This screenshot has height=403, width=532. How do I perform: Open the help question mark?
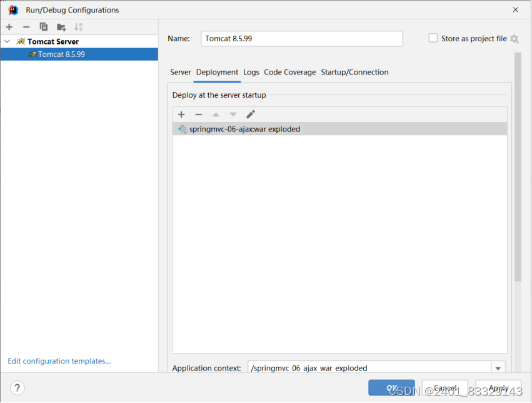18,388
